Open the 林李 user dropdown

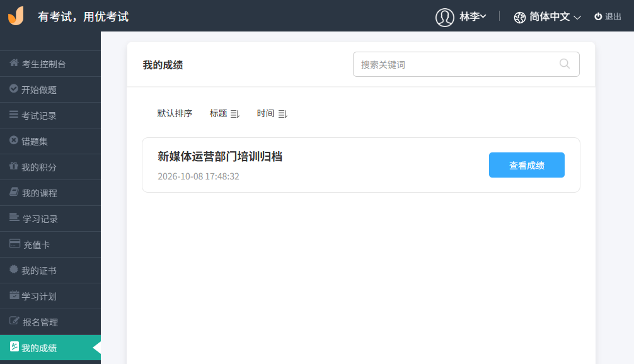(x=472, y=16)
